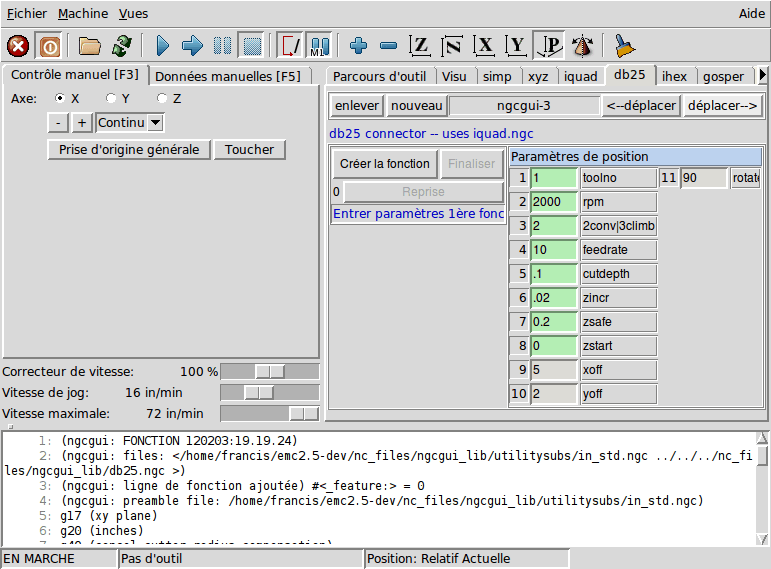Screen dimensions: 771x569
Task: Reload the current file with refresh icon
Action: 122,46
